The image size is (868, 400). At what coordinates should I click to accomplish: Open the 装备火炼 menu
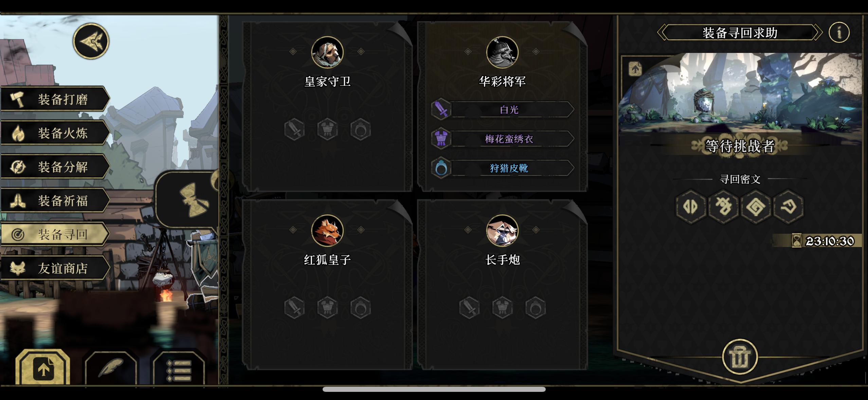tap(55, 133)
